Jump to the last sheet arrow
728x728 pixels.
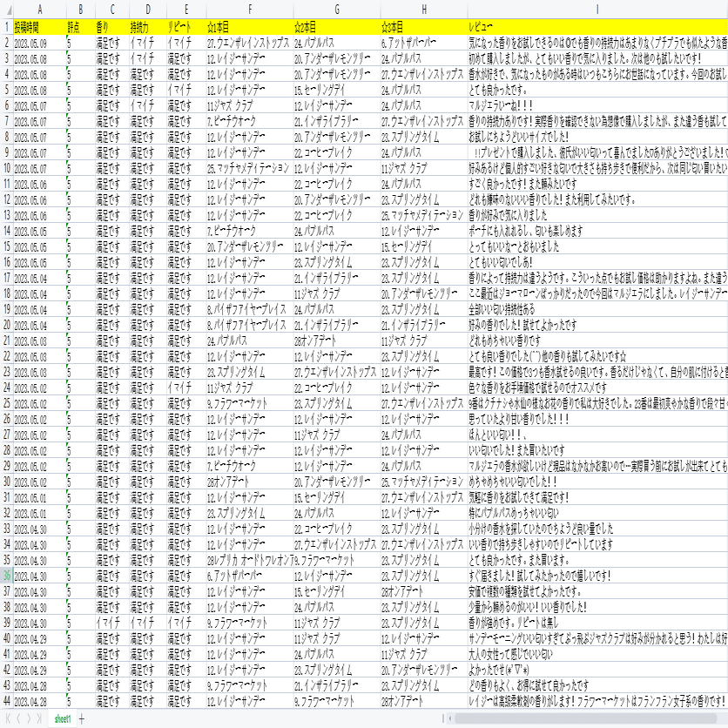(x=39, y=718)
